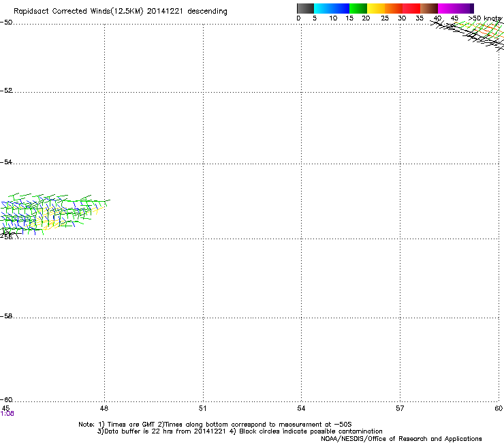Click the longitude label 51

click(x=202, y=408)
